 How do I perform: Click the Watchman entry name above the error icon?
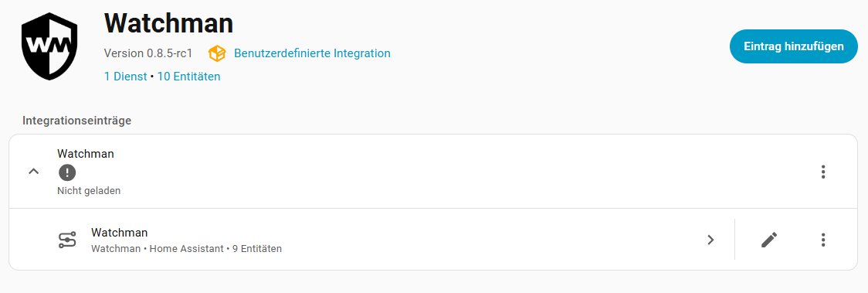coord(86,153)
